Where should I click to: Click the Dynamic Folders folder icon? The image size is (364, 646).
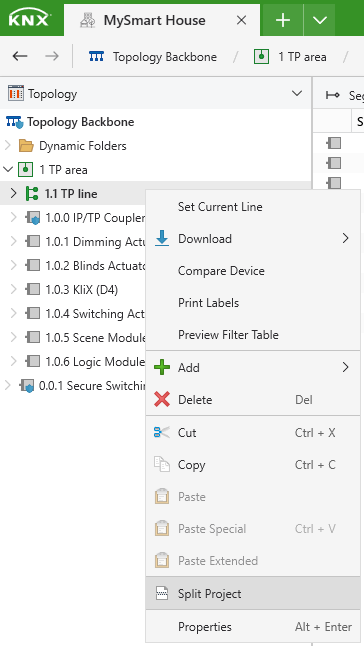point(26,146)
